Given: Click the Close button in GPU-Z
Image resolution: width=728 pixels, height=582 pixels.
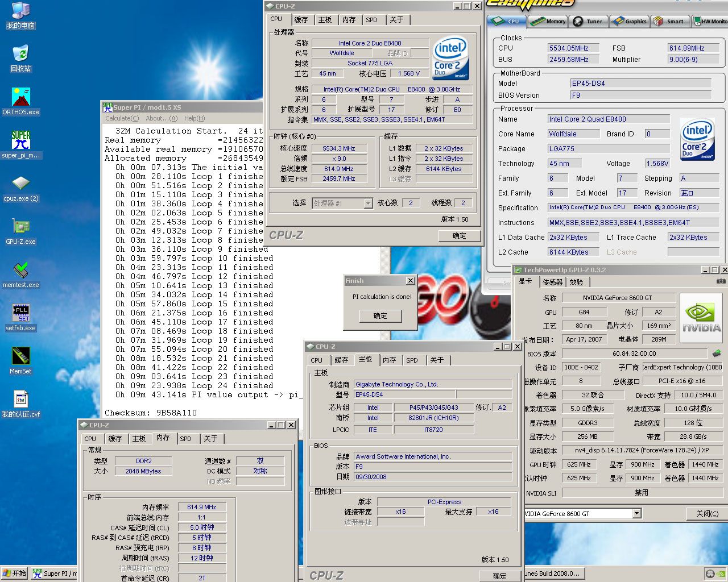Looking at the screenshot, I should [707, 513].
